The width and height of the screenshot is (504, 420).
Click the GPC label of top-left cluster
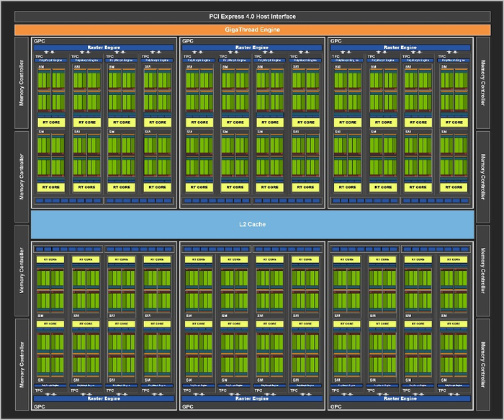[x=39, y=41]
